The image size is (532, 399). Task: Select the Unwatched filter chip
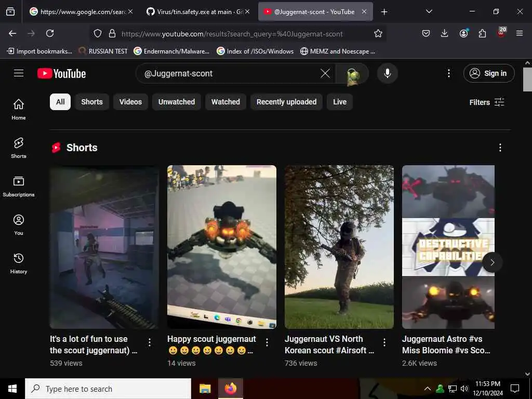click(x=177, y=102)
